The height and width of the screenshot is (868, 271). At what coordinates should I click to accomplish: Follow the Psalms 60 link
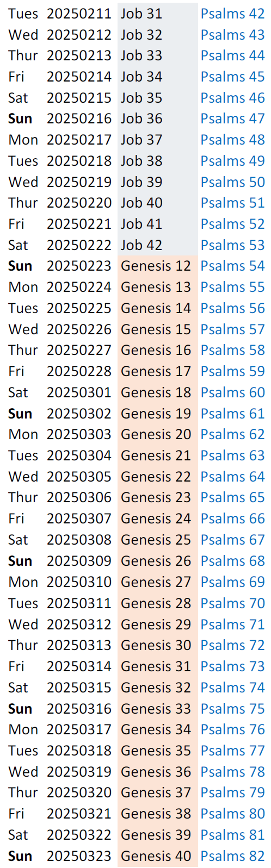click(232, 392)
